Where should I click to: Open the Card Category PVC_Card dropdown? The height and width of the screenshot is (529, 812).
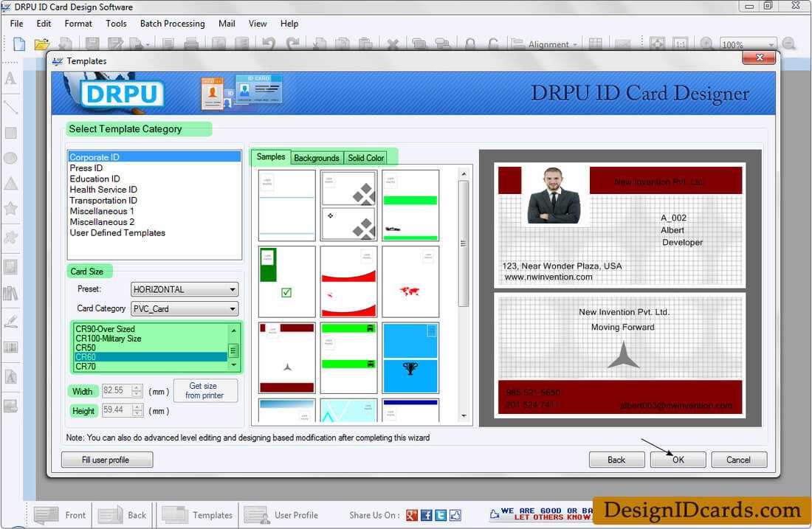point(185,308)
